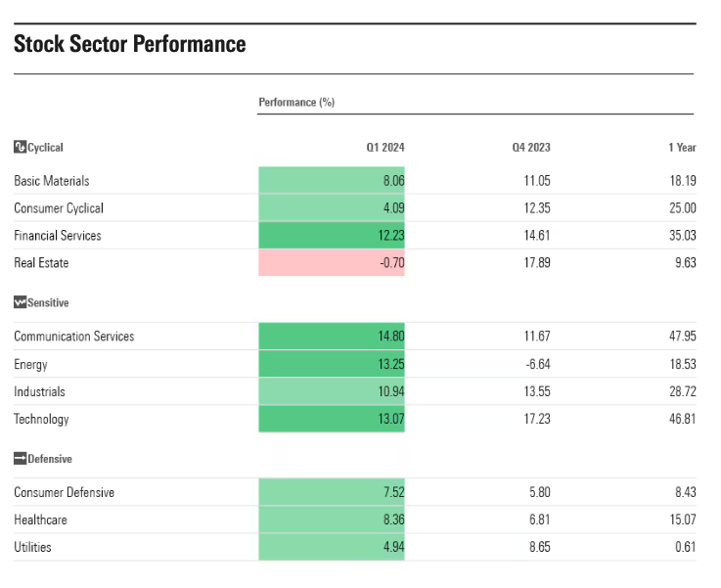Click the Sensitive sector icon
The image size is (721, 588).
tap(20, 302)
